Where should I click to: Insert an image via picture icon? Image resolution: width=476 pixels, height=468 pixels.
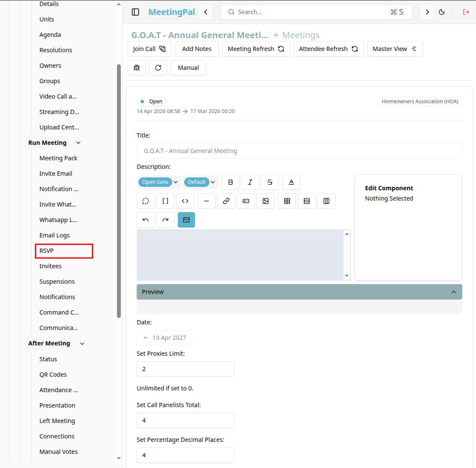point(266,201)
